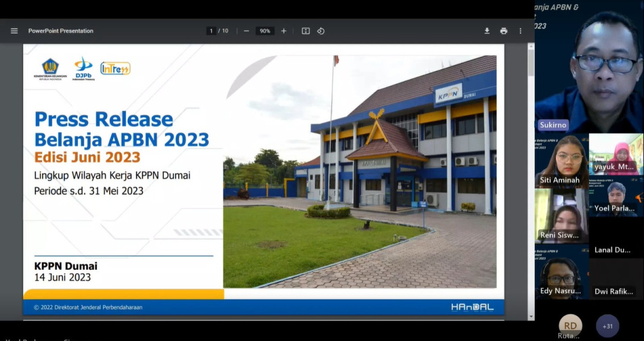Open the PDF sidebar hamburger menu
644x341 pixels.
pyautogui.click(x=14, y=31)
